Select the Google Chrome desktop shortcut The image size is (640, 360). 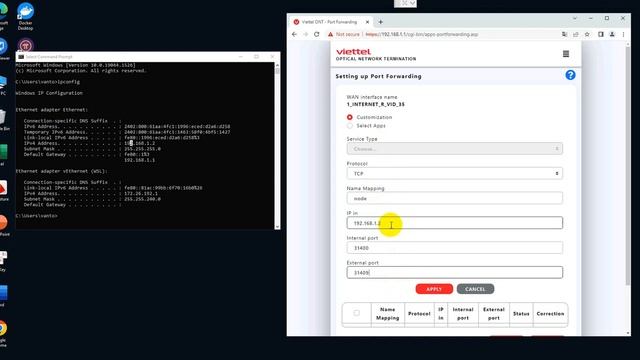(x=2, y=334)
